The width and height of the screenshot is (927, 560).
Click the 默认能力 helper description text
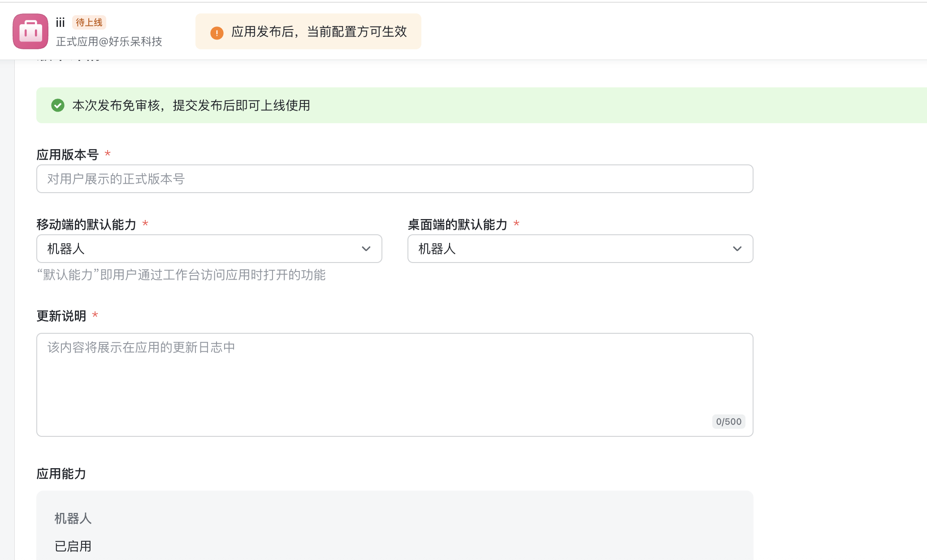pyautogui.click(x=181, y=275)
